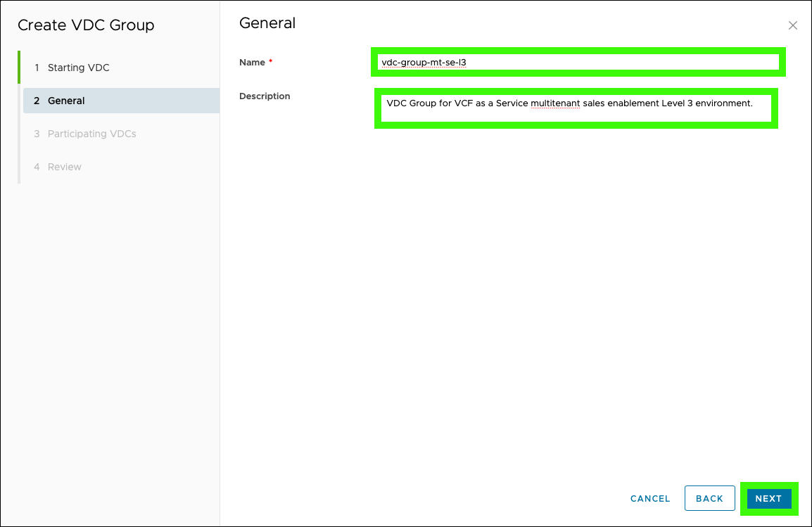
Task: Close the Create VDC Group dialog
Action: [x=792, y=25]
